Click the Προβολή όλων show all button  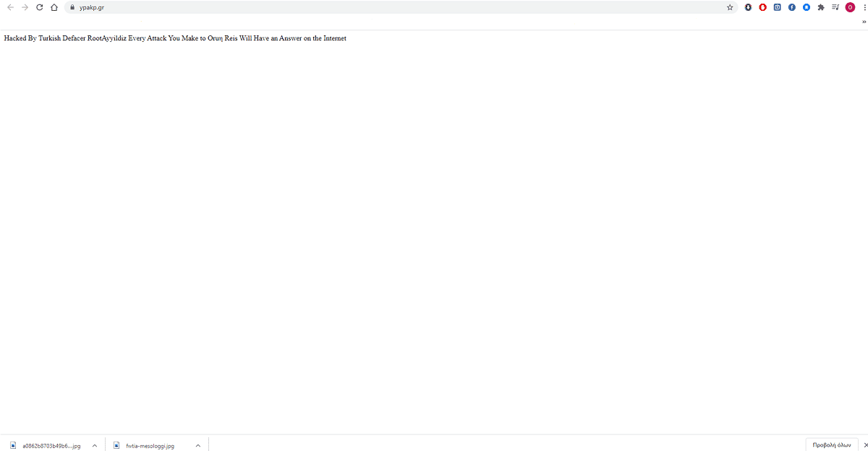pyautogui.click(x=831, y=445)
